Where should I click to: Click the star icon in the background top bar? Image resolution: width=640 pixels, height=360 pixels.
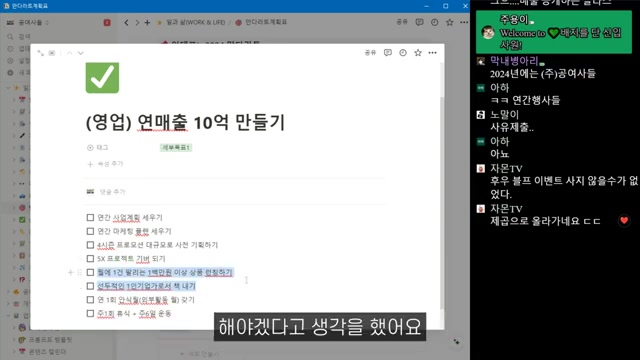(x=449, y=22)
